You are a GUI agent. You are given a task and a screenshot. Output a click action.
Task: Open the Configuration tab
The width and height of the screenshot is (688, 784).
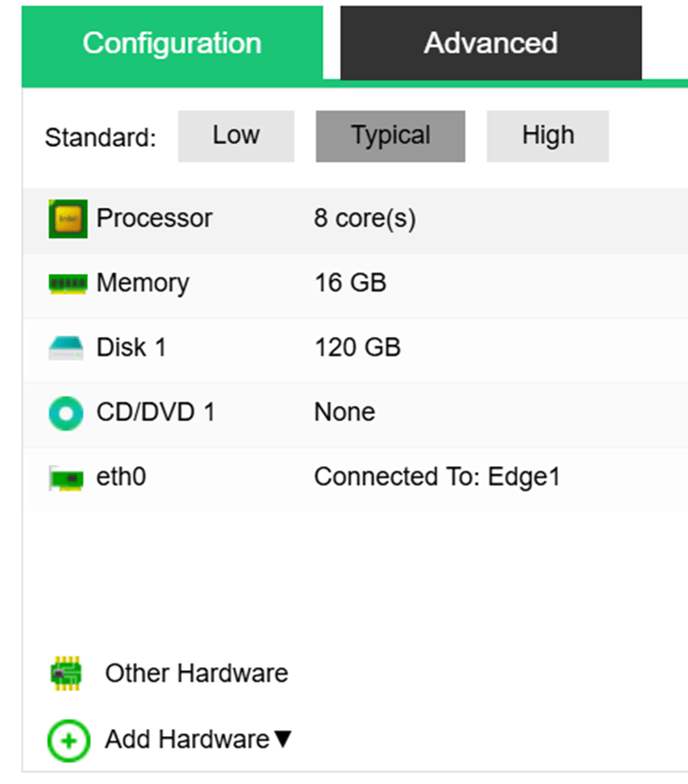coord(172,43)
